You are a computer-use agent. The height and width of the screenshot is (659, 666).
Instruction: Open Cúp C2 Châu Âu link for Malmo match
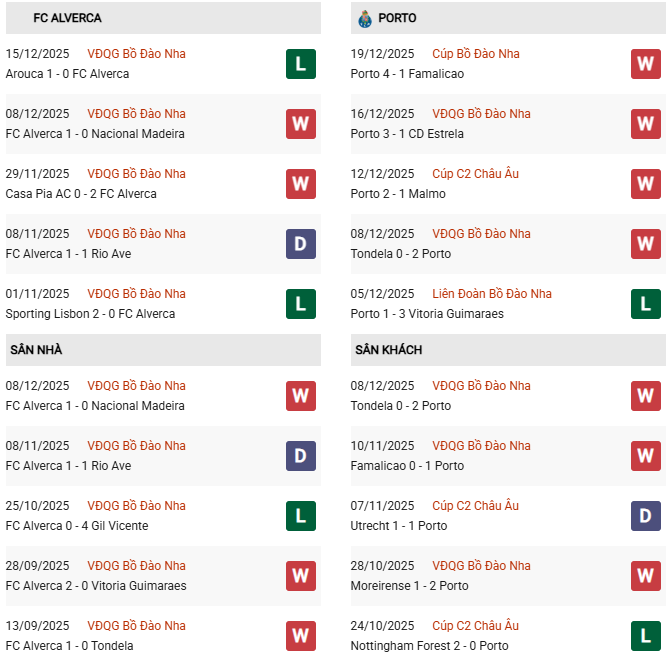click(476, 174)
